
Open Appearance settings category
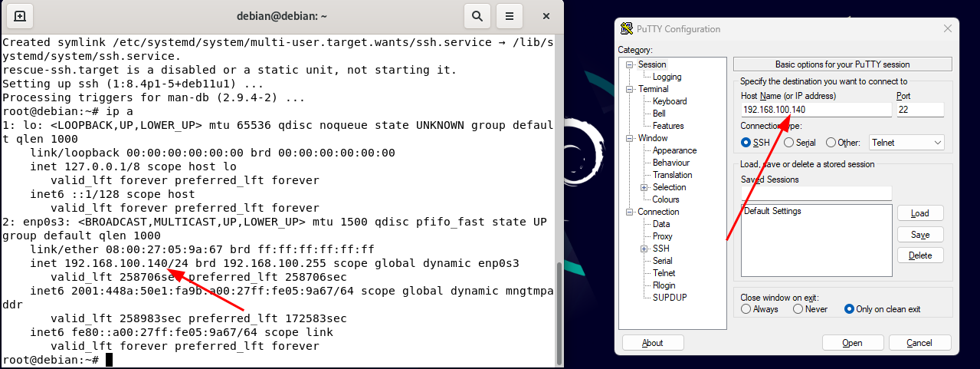(674, 150)
